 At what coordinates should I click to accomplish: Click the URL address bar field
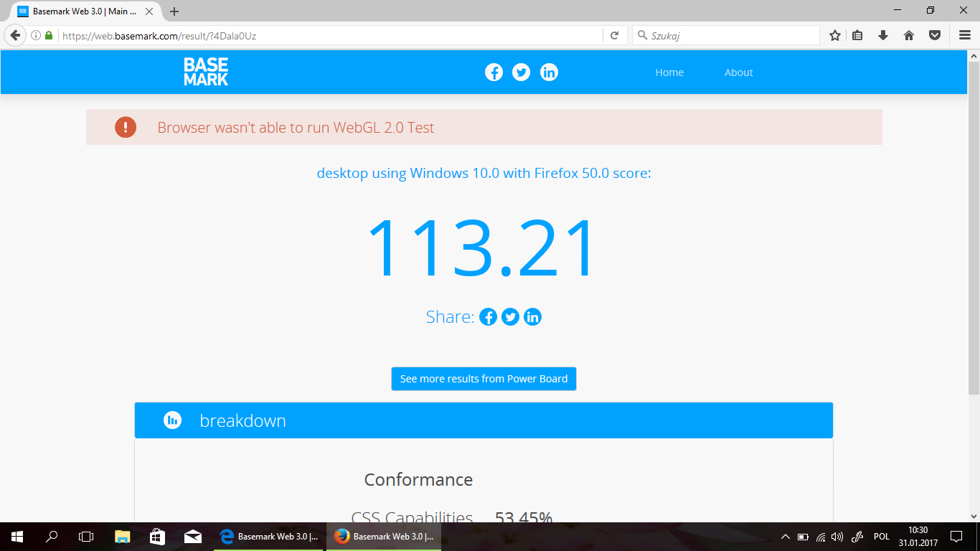tap(330, 35)
